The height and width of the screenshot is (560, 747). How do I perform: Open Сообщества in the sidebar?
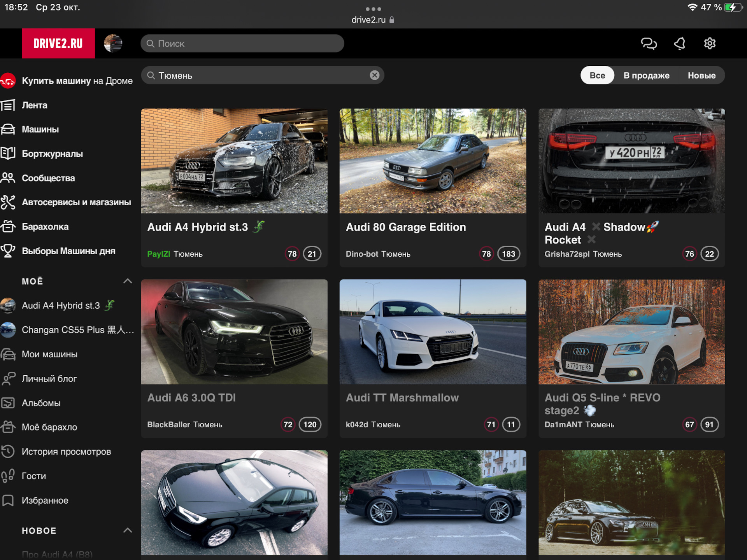pos(48,178)
